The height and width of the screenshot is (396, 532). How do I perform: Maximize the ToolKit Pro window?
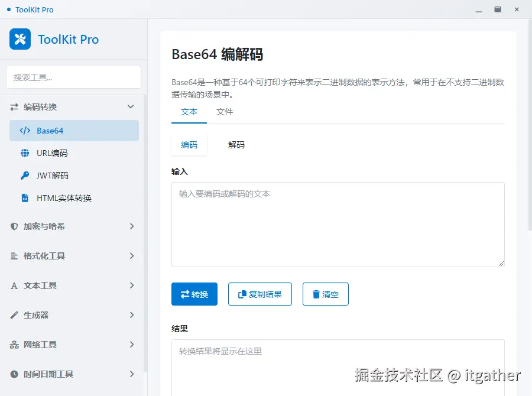pyautogui.click(x=498, y=9)
